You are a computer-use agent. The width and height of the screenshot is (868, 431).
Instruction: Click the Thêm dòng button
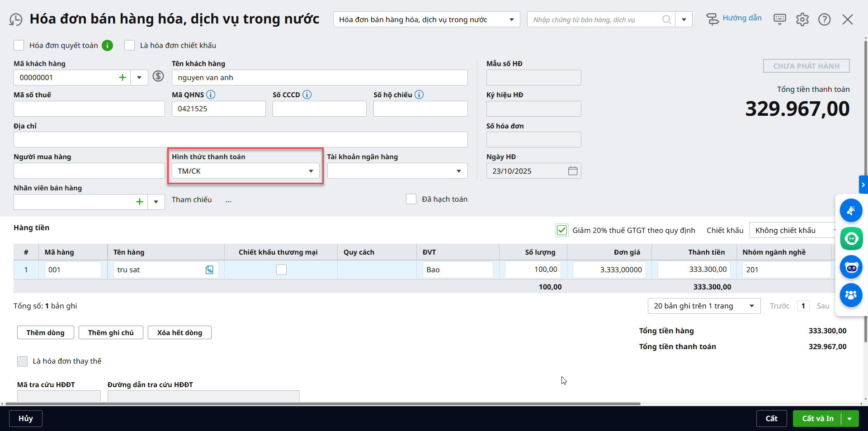45,332
